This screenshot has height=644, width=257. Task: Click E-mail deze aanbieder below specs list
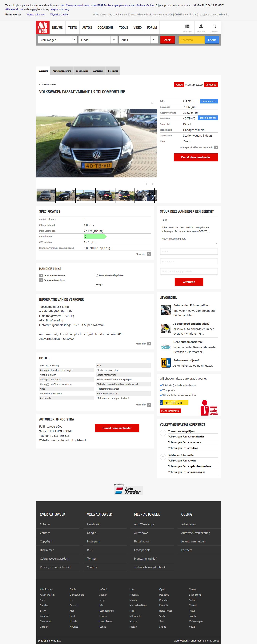click(x=196, y=158)
